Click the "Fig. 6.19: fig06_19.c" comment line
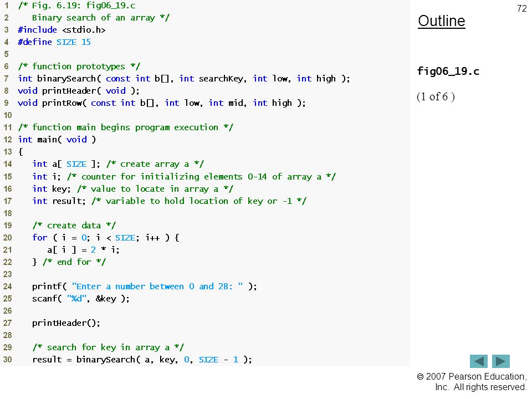Image resolution: width=532 pixels, height=399 pixels. point(76,6)
